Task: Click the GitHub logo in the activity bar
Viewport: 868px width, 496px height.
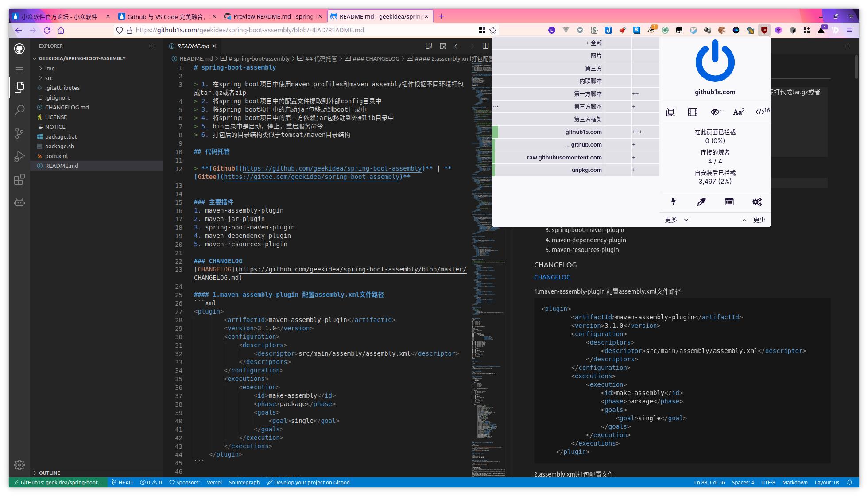Action: (19, 49)
